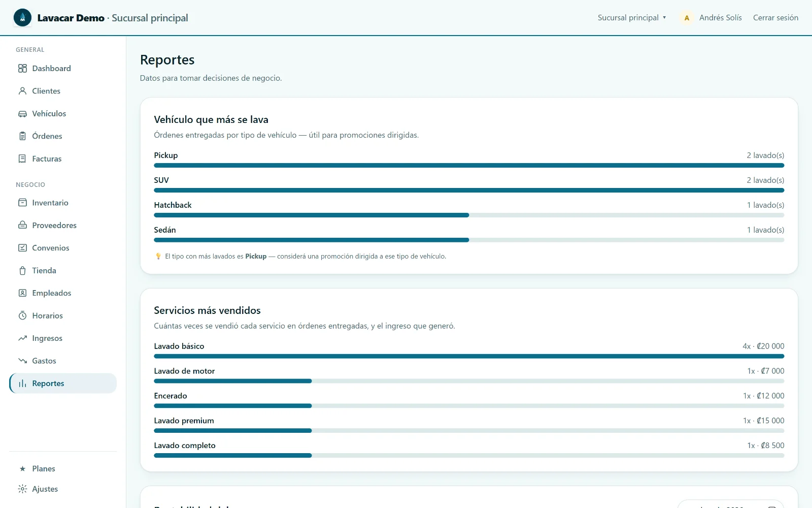
Task: Click the Facturas receipt icon
Action: coord(22,159)
